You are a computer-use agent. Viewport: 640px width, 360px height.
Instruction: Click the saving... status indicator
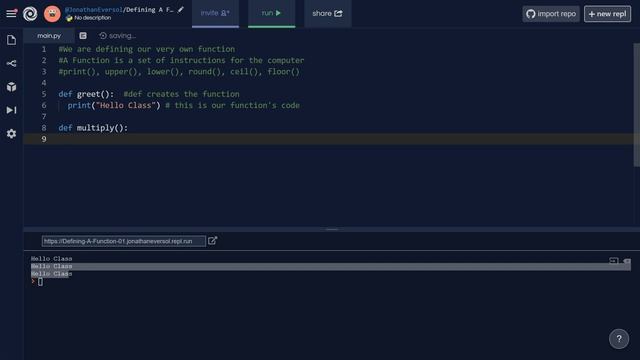click(118, 36)
